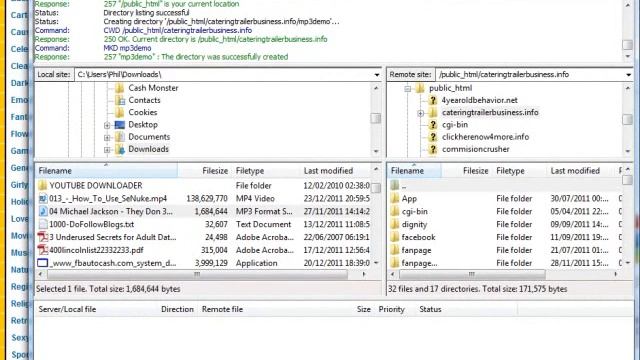Collapse the public_html remote tree node
Image resolution: width=640 pixels, height=360 pixels.
click(x=408, y=89)
